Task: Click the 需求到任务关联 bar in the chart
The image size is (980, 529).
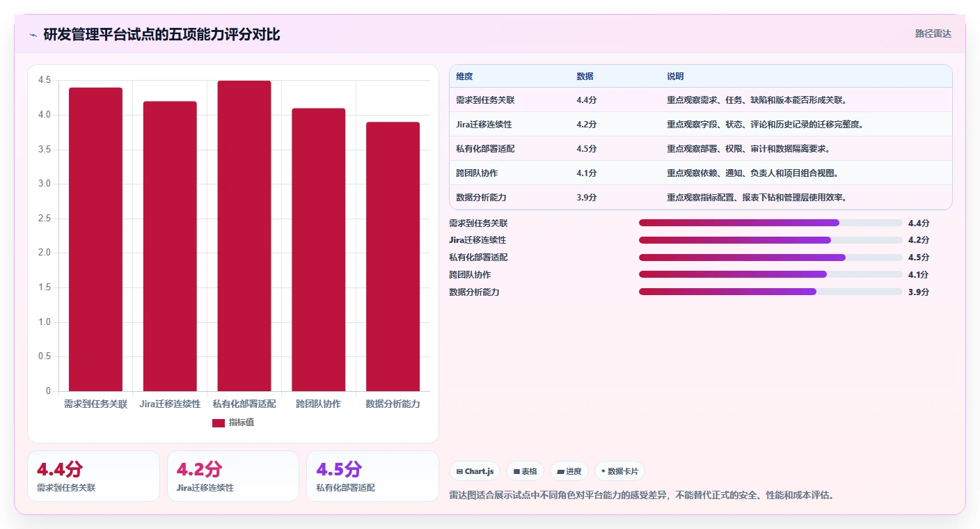Action: click(95, 239)
